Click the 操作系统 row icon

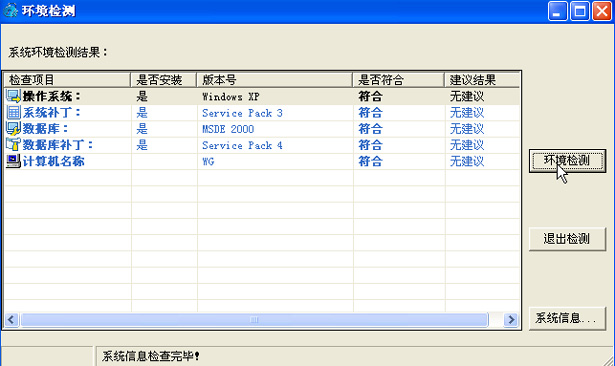(x=13, y=97)
